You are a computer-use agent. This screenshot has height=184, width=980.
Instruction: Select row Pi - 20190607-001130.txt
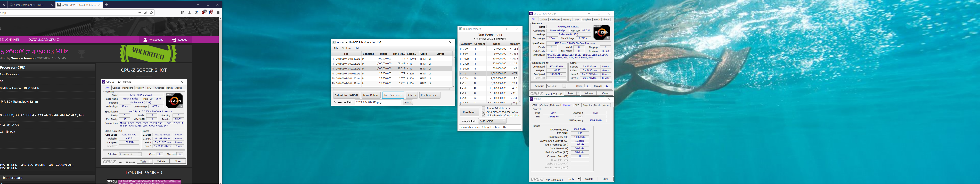pyautogui.click(x=392, y=79)
